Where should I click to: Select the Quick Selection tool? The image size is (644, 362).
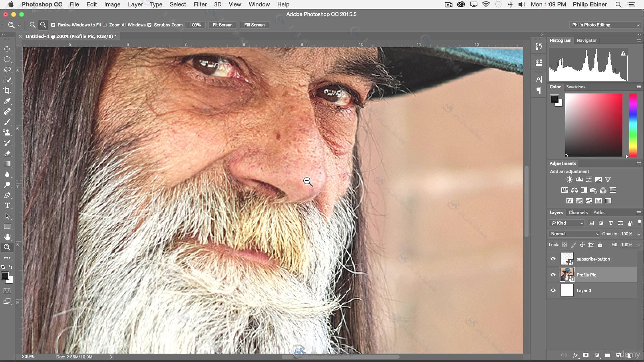tap(7, 80)
